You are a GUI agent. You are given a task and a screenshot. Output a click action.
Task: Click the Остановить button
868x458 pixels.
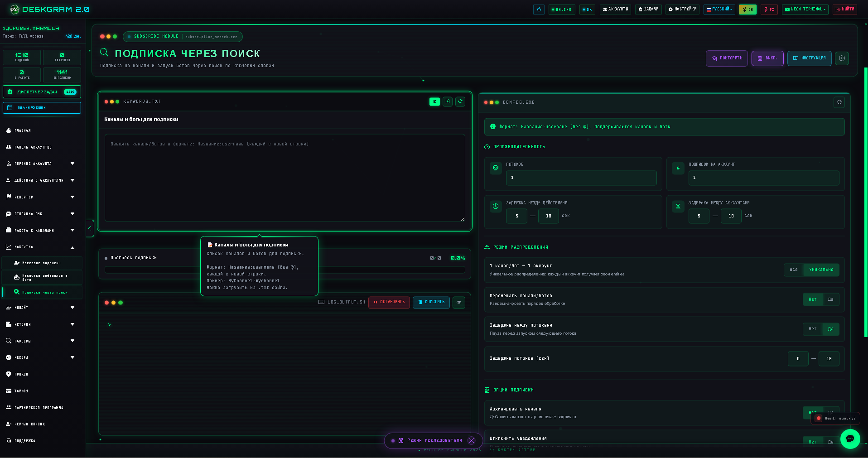(x=389, y=302)
